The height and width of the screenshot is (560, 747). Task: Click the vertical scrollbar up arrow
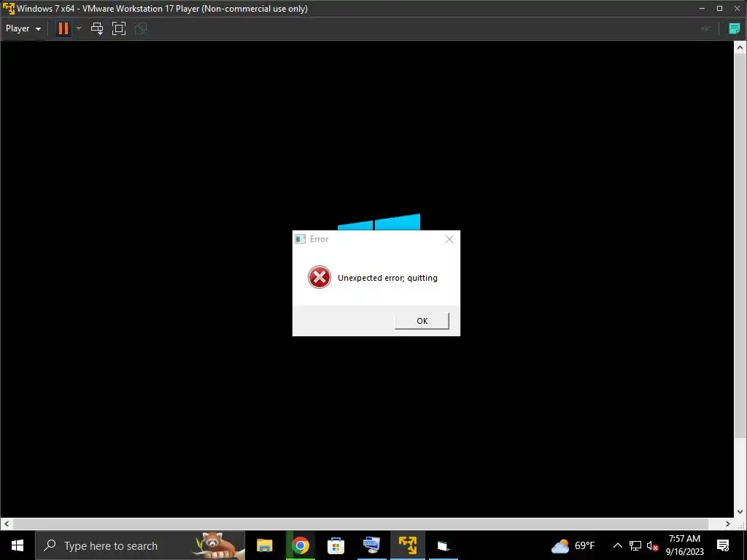pyautogui.click(x=740, y=47)
